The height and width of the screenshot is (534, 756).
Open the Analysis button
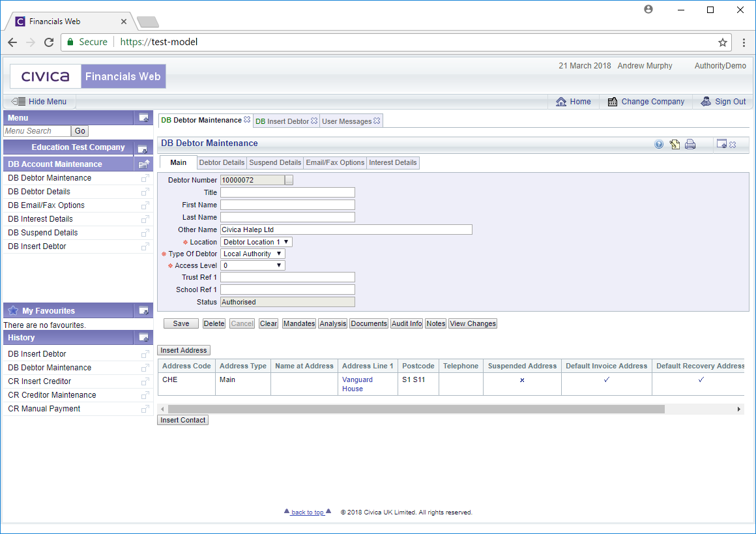point(332,323)
